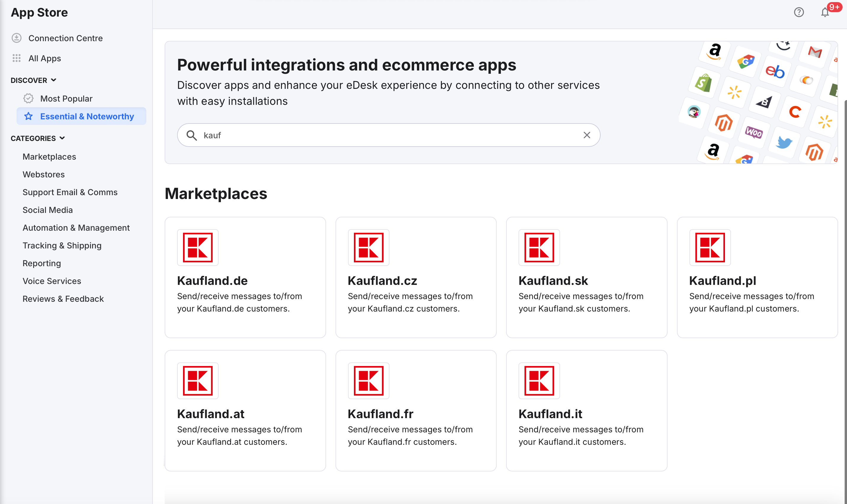This screenshot has width=847, height=504.
Task: Open the Reporting category
Action: pyautogui.click(x=42, y=263)
